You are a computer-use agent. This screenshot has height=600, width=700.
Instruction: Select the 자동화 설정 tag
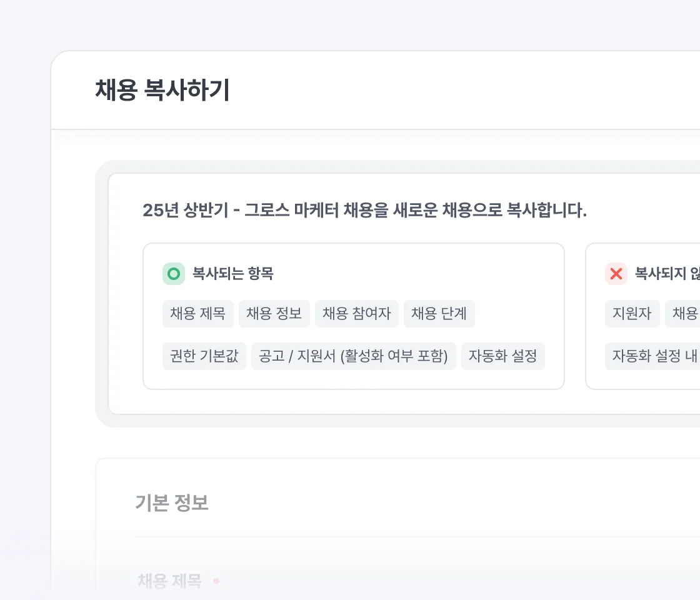pyautogui.click(x=503, y=356)
